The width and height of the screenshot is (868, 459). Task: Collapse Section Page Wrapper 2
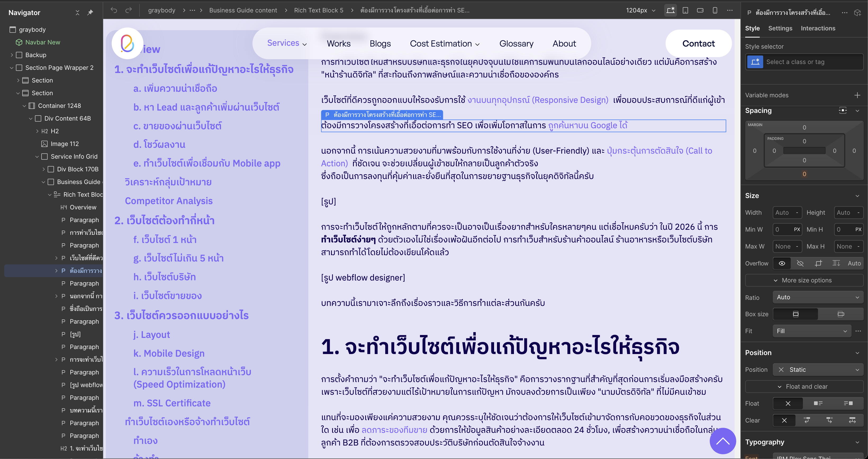click(x=12, y=68)
